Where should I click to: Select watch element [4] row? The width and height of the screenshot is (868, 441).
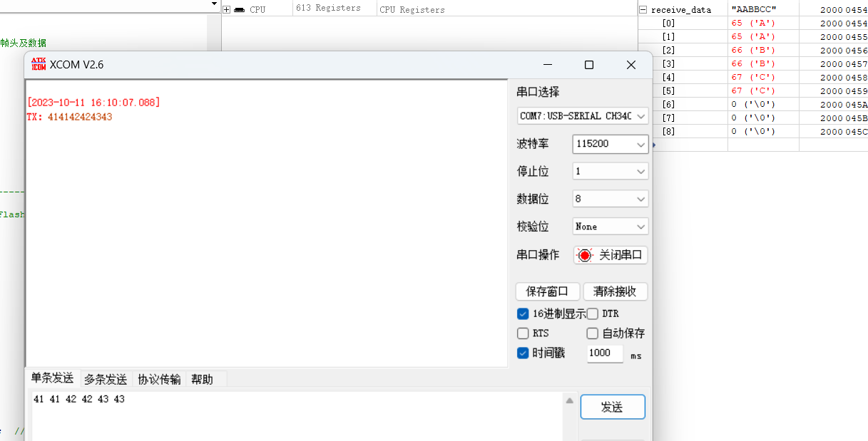(752, 78)
